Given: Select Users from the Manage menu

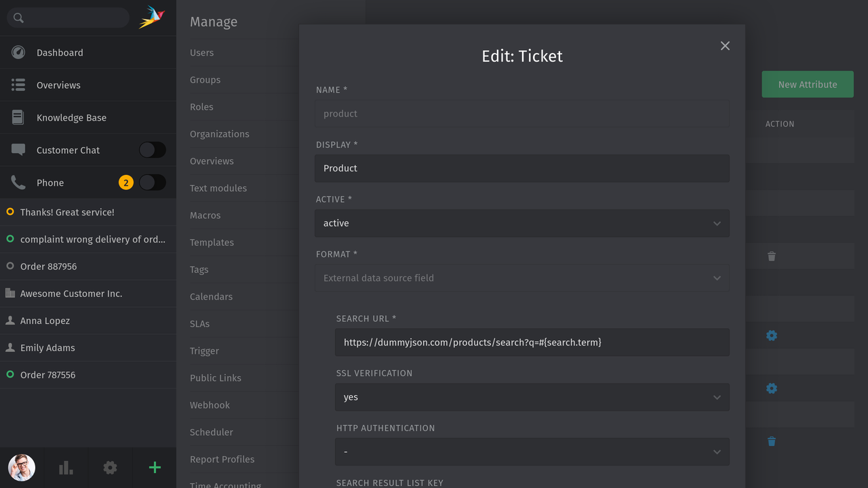Looking at the screenshot, I should coord(201,52).
